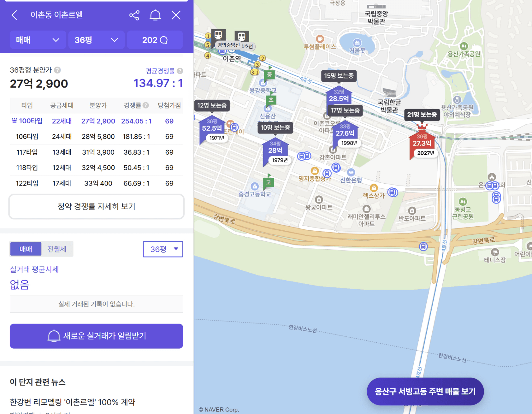The image size is (532, 414).
Task: Click exit 2 marker at 이촌역
Action: point(263,58)
